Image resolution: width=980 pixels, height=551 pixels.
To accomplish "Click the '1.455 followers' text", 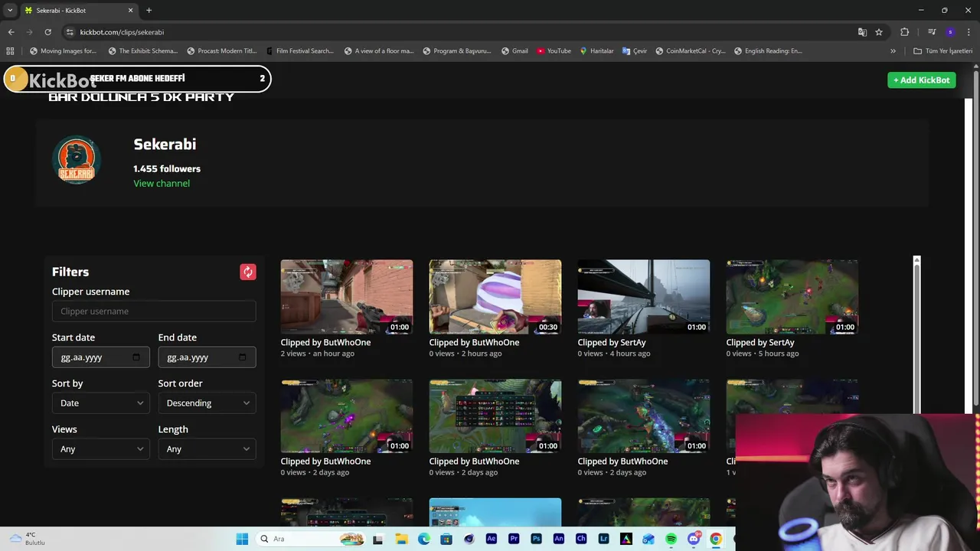I will pos(167,169).
